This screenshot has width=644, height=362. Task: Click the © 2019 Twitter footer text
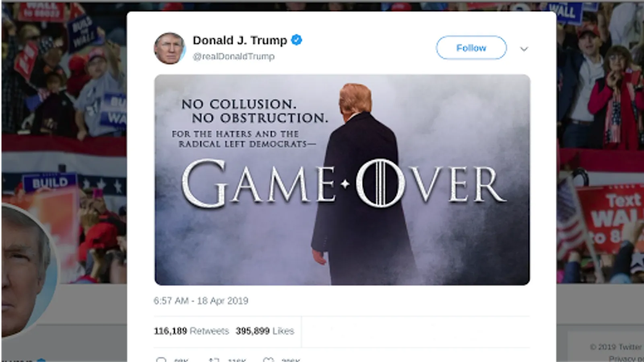click(x=616, y=347)
